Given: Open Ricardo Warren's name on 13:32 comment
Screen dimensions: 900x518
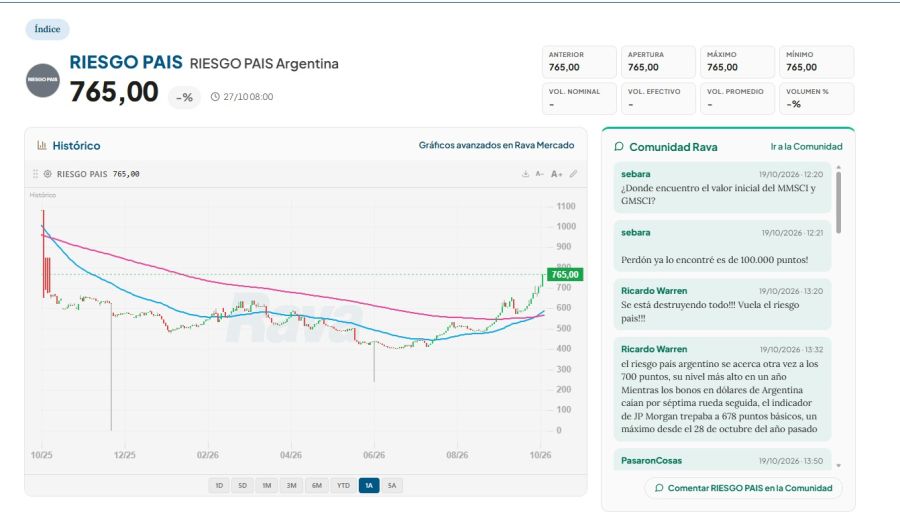Looking at the screenshot, I should (x=654, y=349).
